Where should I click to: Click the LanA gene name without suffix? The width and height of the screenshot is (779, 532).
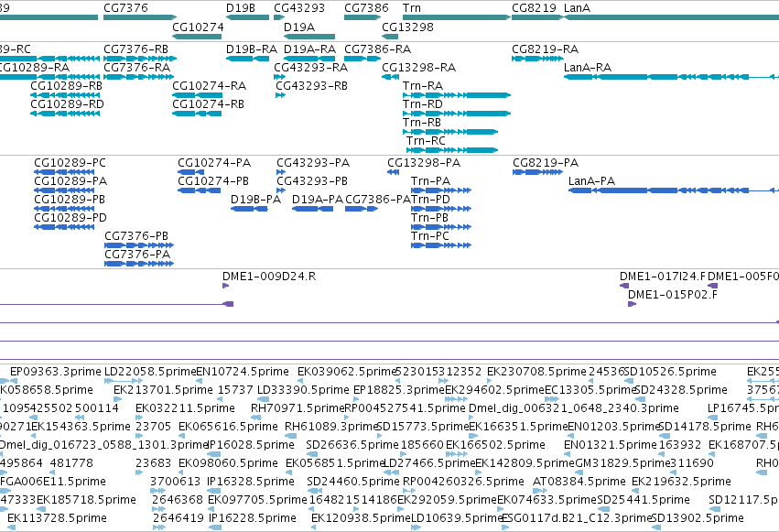pos(577,8)
